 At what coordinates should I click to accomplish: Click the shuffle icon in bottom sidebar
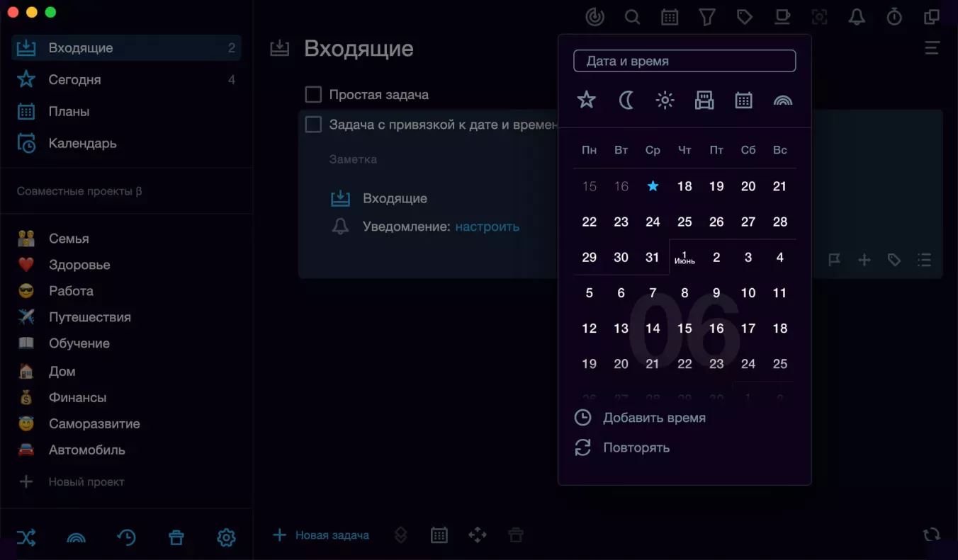[26, 538]
